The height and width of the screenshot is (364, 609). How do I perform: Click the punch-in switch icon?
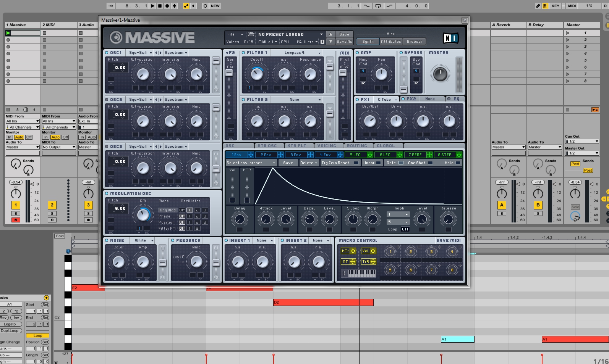(x=366, y=6)
